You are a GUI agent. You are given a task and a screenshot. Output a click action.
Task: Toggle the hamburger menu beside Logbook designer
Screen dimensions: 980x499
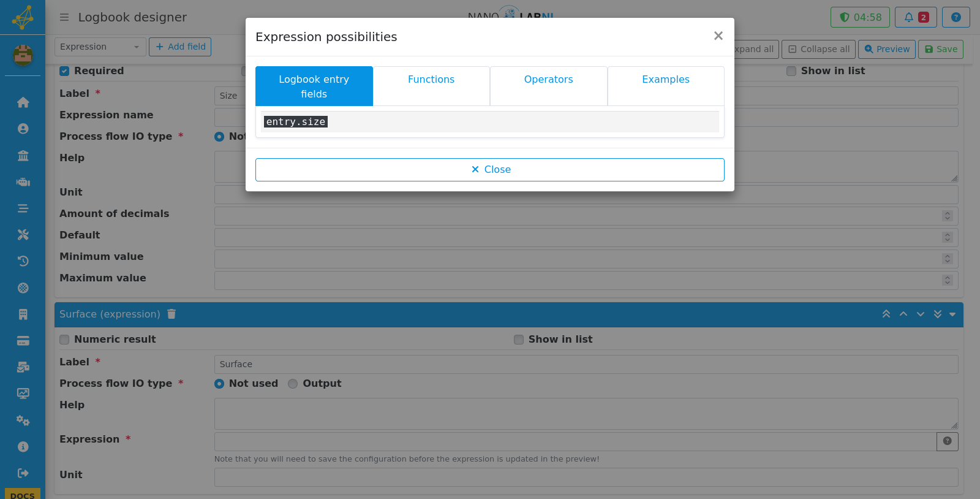click(x=64, y=17)
